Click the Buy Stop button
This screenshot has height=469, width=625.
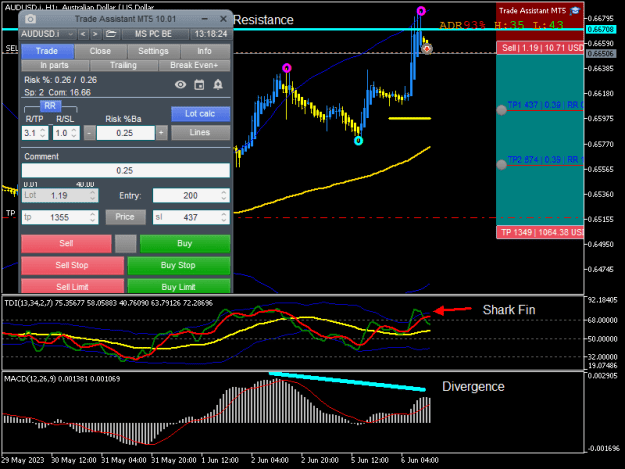click(x=179, y=265)
